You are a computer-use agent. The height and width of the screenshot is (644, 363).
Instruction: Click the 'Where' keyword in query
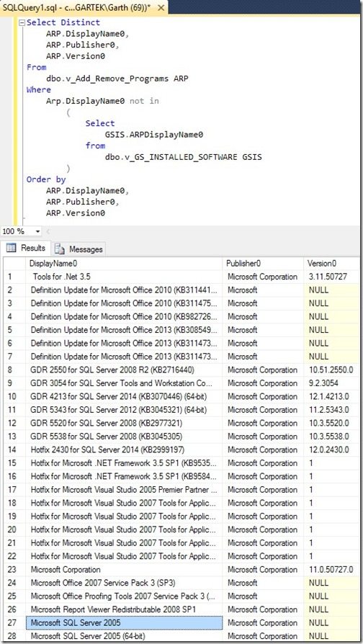click(x=39, y=89)
